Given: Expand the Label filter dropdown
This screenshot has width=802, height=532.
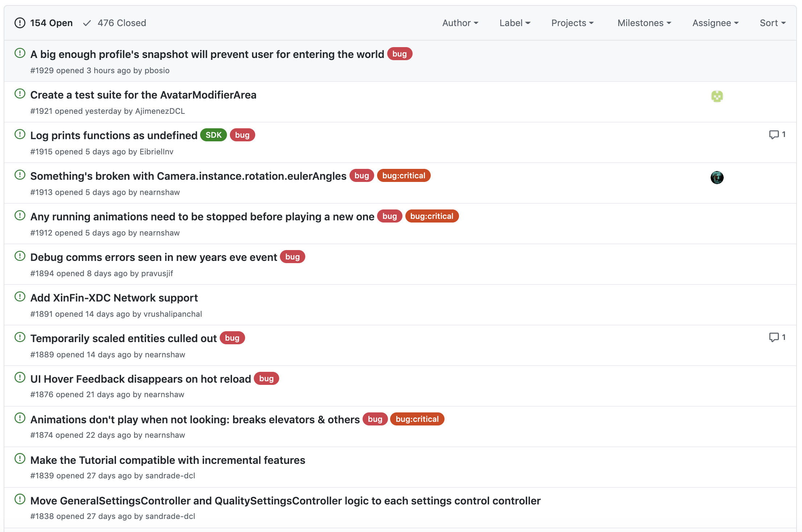Looking at the screenshot, I should pos(514,23).
